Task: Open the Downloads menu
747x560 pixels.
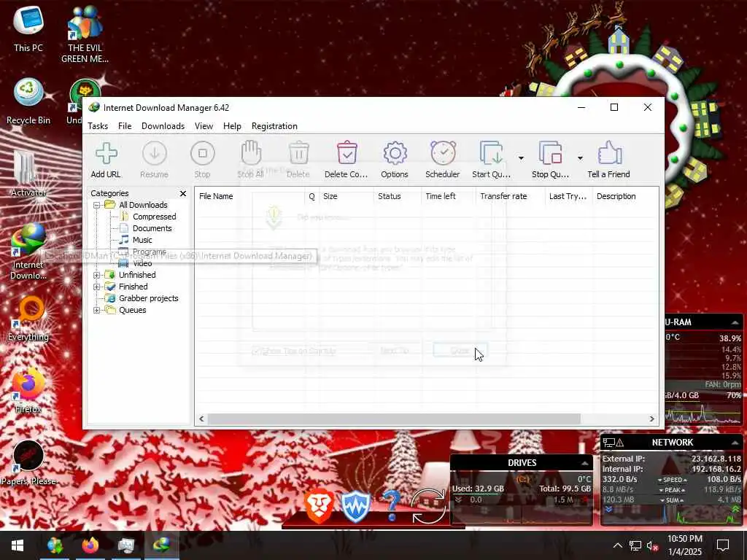Action: pos(163,126)
